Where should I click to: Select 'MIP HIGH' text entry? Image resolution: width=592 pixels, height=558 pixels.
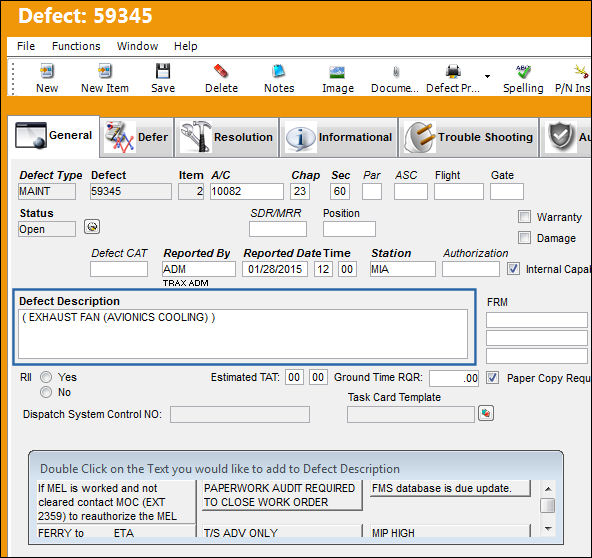(450, 532)
